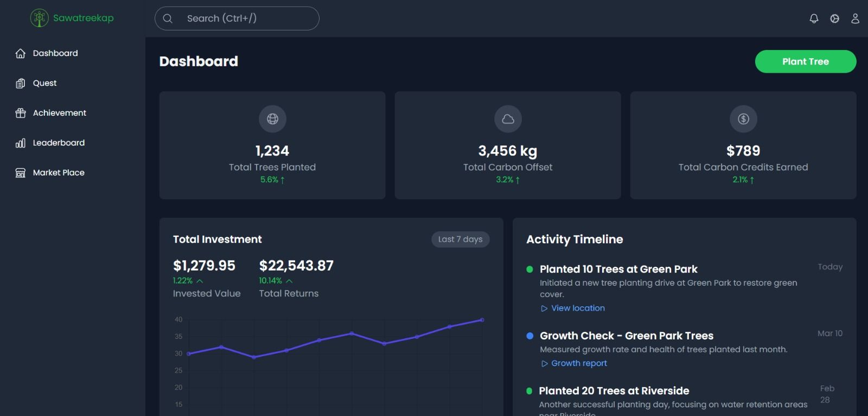
Task: Click the Achievement gift icon
Action: pyautogui.click(x=21, y=113)
